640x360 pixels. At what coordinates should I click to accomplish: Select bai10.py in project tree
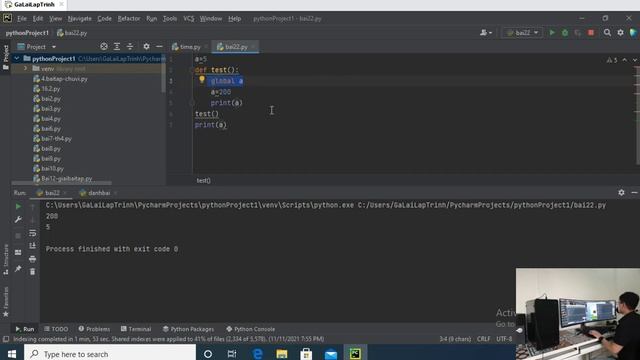pos(52,169)
